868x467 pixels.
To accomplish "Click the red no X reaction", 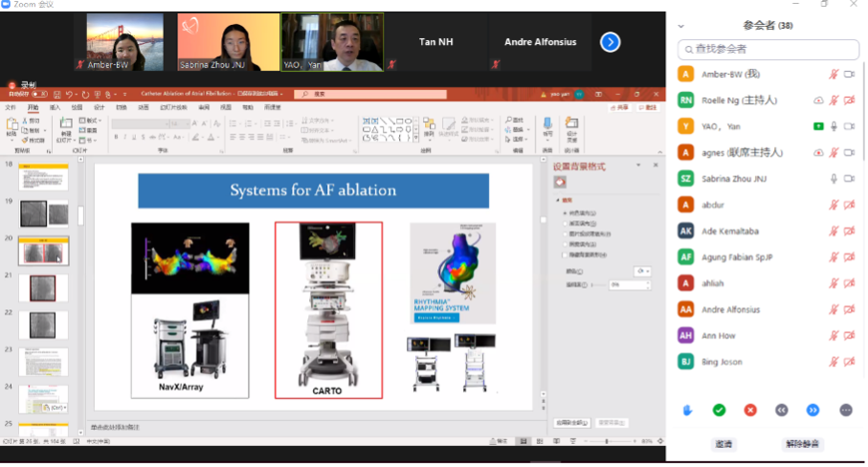I will 750,410.
